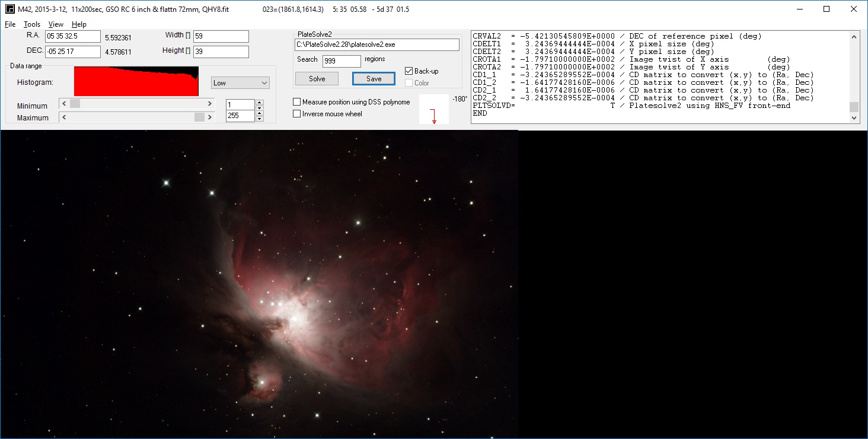Click the -180° rotation label

point(459,99)
